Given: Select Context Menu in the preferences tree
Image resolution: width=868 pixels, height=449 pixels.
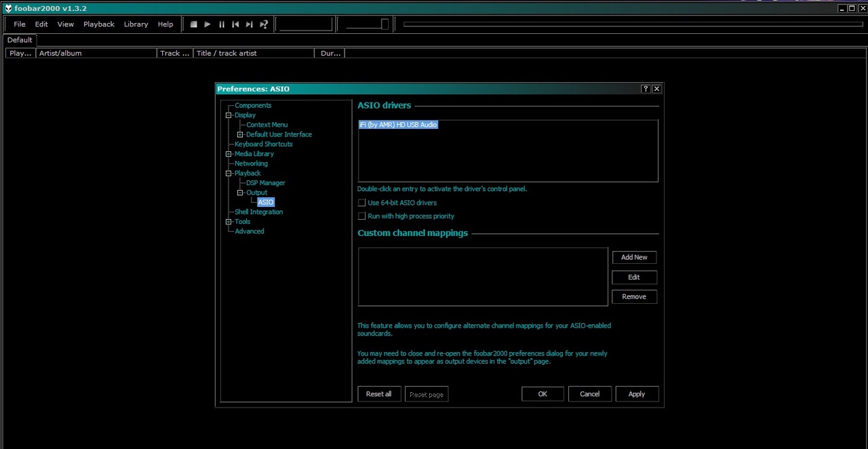Looking at the screenshot, I should [267, 125].
